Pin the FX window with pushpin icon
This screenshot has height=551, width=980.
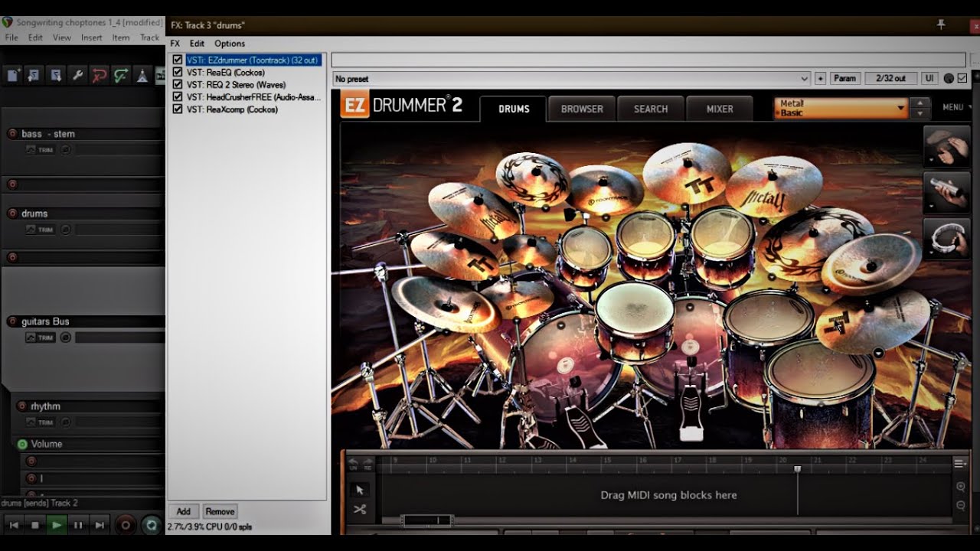coord(941,24)
